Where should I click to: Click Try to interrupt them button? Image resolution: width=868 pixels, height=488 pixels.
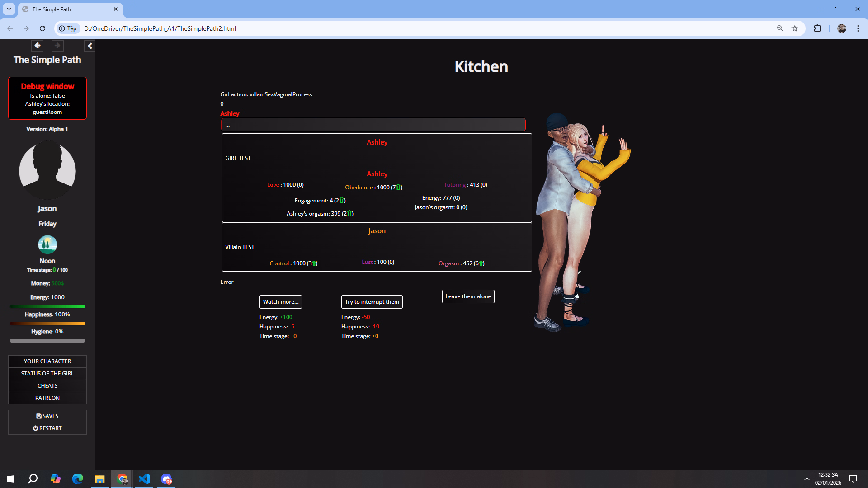click(x=372, y=301)
